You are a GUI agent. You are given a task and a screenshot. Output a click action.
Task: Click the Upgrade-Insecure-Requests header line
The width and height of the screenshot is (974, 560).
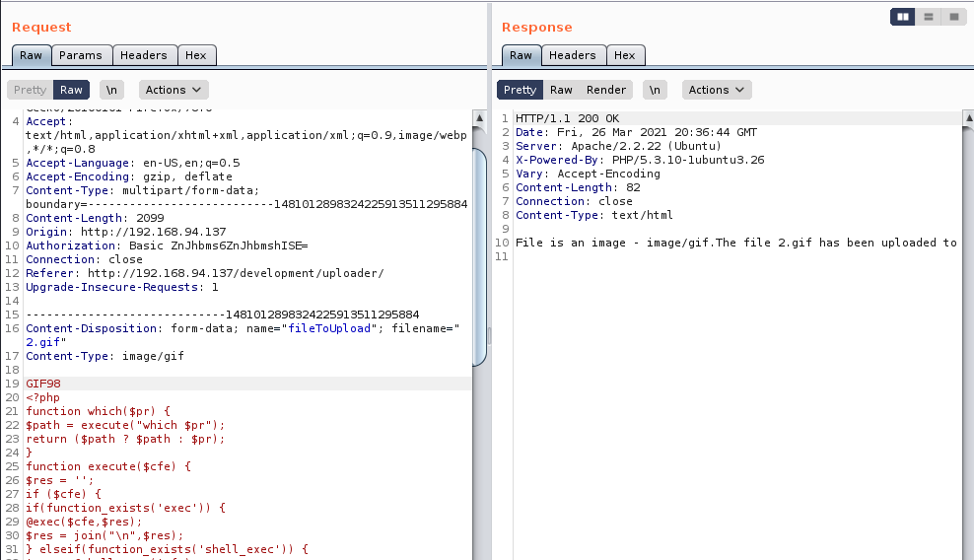(x=122, y=287)
